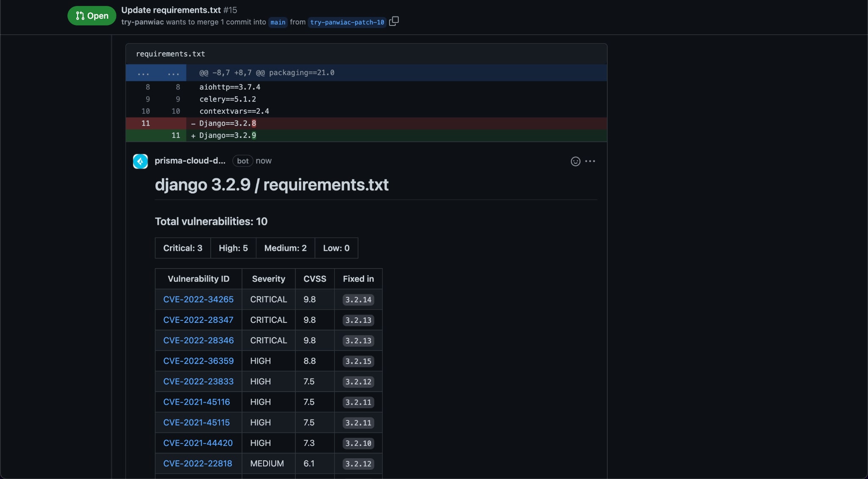Copy the branch name using the copy icon
This screenshot has width=868, height=479.
[x=394, y=21]
